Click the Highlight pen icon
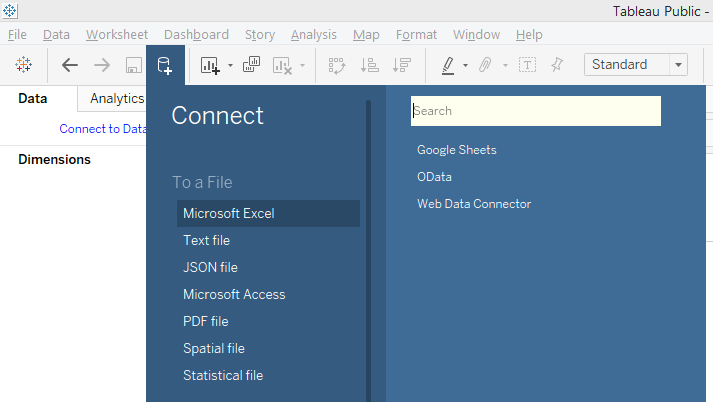This screenshot has height=402, width=713. coord(448,65)
